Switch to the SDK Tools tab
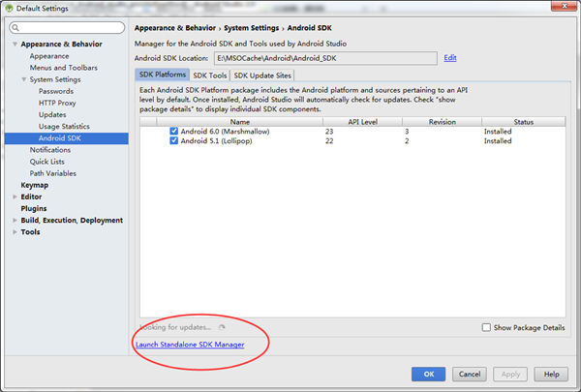 209,75
